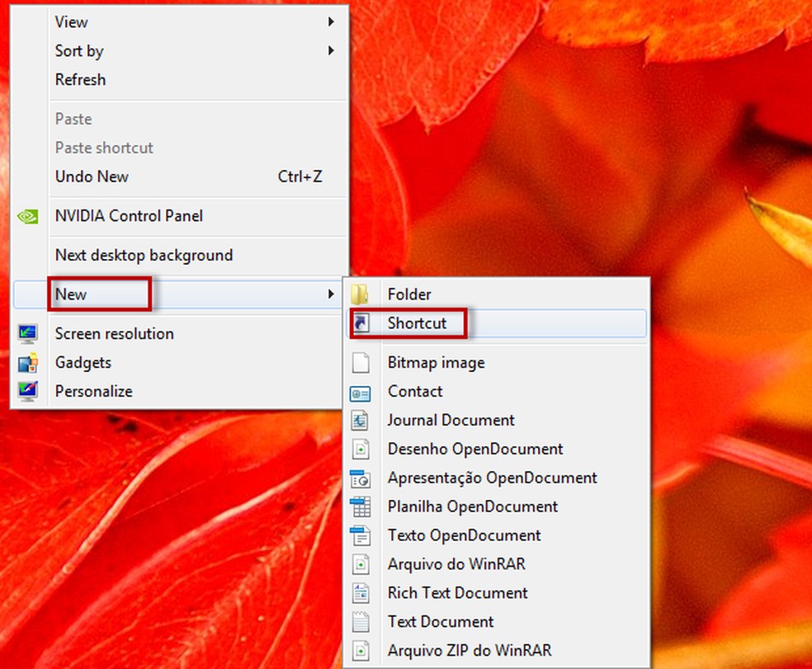This screenshot has height=669, width=812.
Task: Create a new Contact
Action: [496, 392]
